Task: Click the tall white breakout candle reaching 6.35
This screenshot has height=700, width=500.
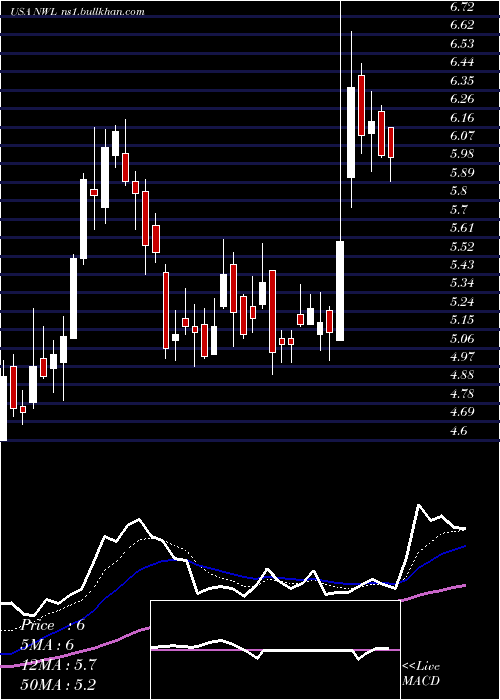Action: (x=351, y=133)
